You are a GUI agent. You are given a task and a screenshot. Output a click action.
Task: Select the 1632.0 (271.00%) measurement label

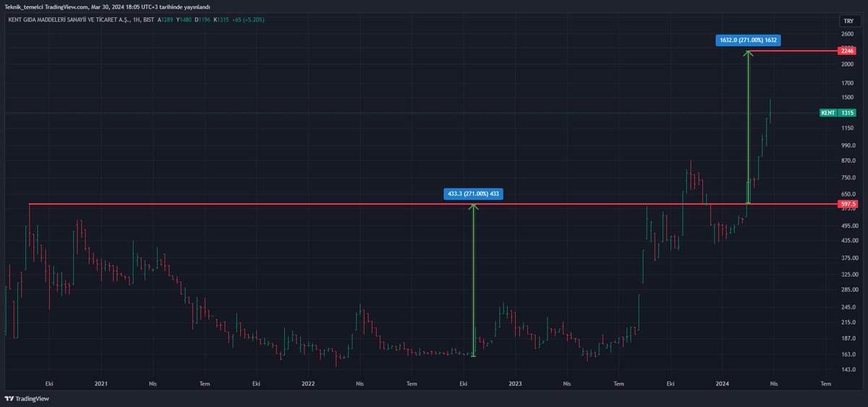(x=748, y=40)
